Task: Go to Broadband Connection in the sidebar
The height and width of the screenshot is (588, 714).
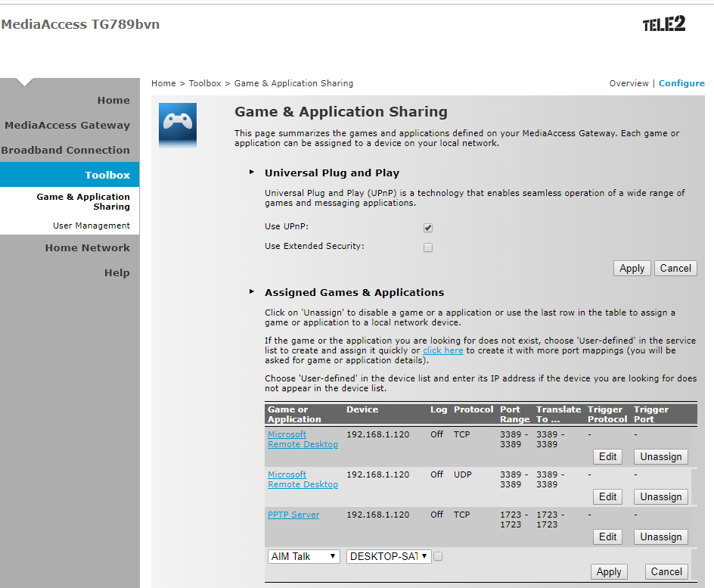Action: point(66,150)
